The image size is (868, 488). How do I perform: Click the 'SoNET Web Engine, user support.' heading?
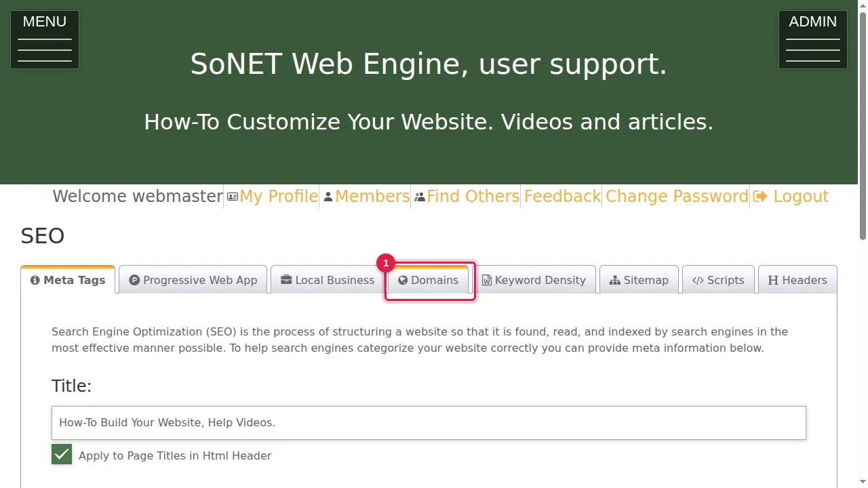[x=429, y=64]
